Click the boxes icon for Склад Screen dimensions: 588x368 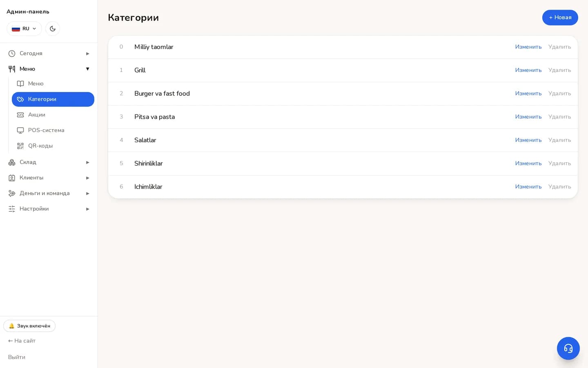click(12, 162)
